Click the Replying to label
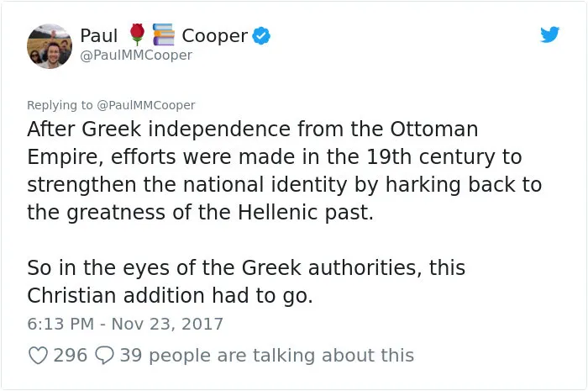Viewport: 588px width, 391px height. 60,105
